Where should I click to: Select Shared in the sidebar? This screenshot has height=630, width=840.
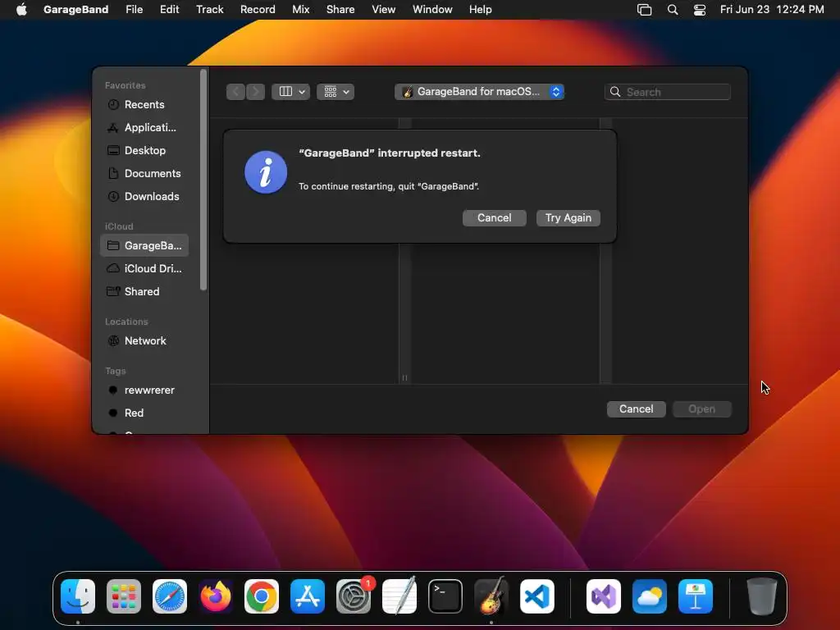[x=144, y=291]
